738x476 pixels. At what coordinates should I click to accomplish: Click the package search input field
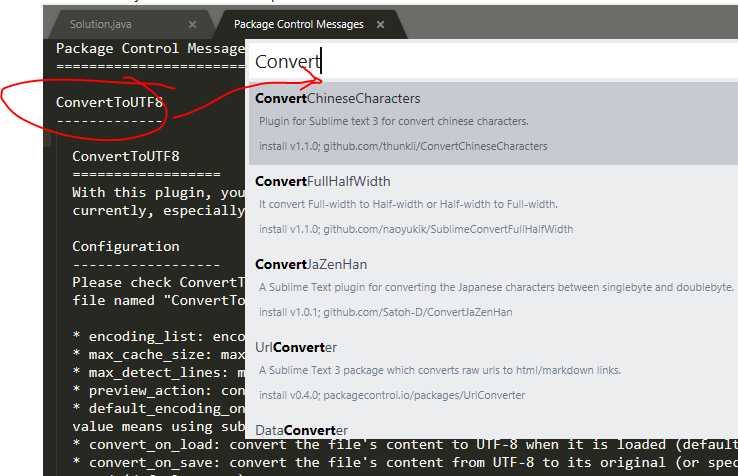coord(493,62)
